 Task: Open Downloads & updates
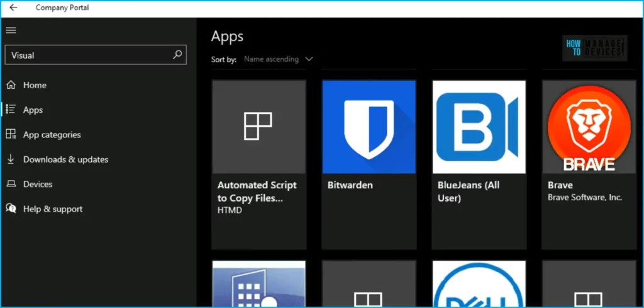click(x=65, y=159)
